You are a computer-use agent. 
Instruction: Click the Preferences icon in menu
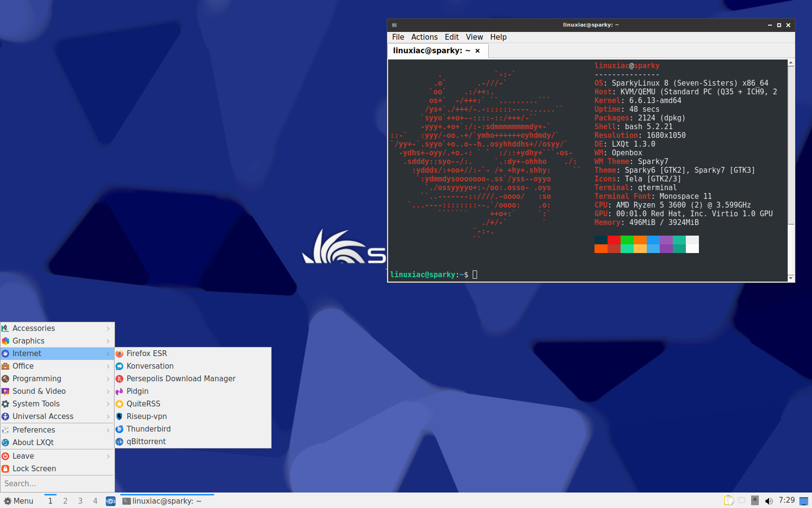coord(5,430)
